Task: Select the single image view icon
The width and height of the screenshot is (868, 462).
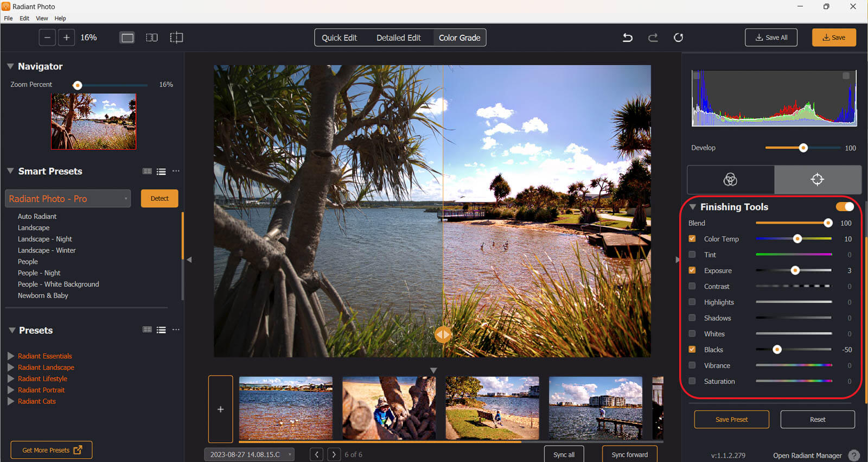Action: pos(127,37)
